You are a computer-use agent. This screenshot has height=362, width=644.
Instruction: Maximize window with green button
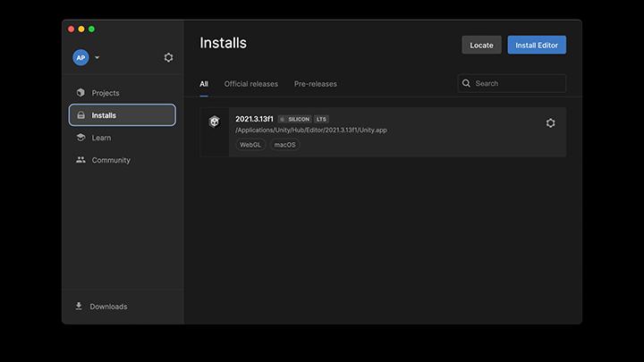[91, 29]
